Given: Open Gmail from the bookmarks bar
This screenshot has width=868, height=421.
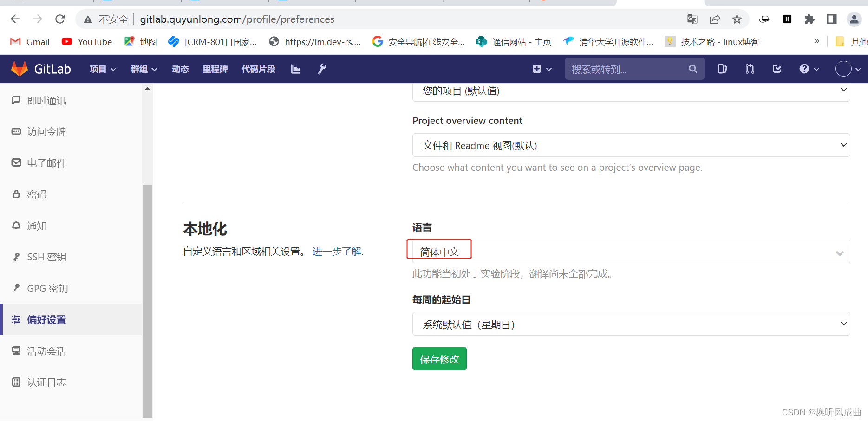Looking at the screenshot, I should 29,41.
